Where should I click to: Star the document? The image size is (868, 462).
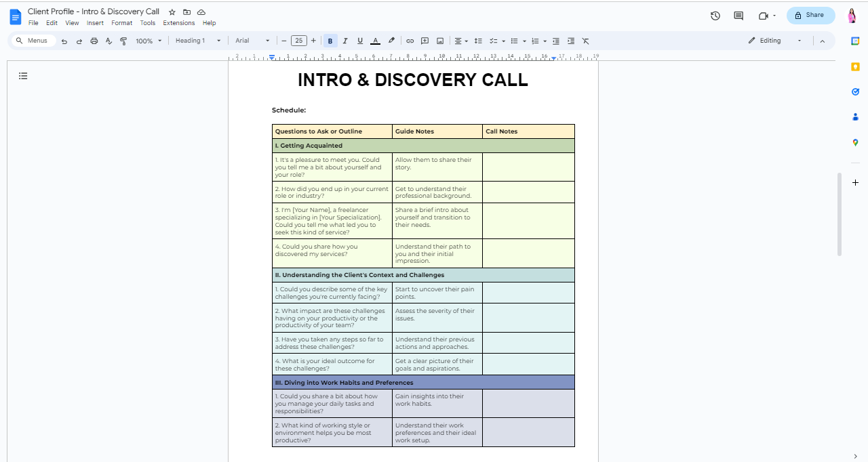[172, 12]
